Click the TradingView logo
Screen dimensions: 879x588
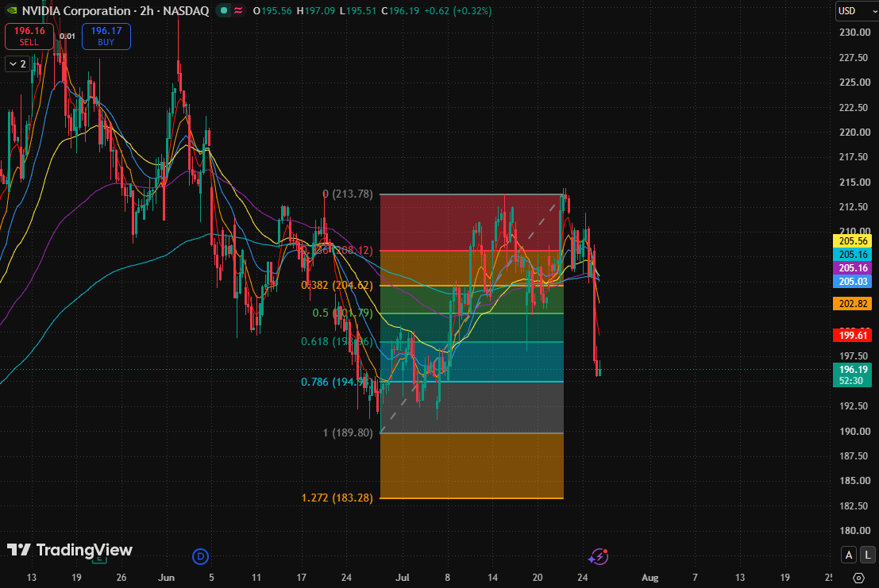(70, 550)
